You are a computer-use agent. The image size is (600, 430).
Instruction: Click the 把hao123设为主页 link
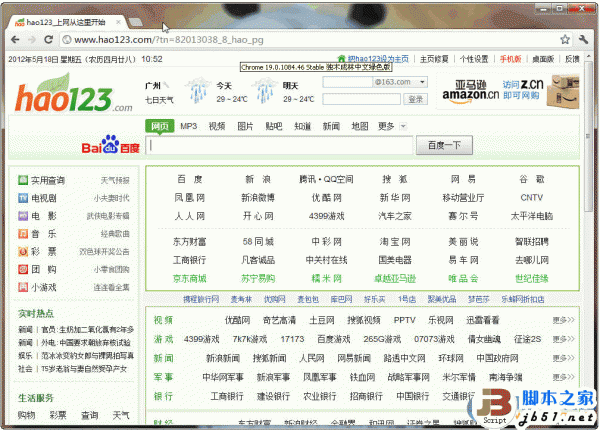378,59
